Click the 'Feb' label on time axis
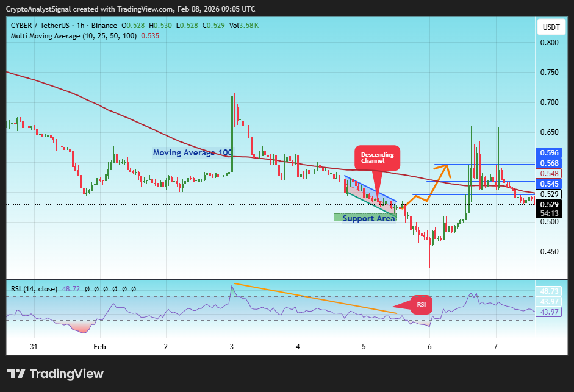The height and width of the screenshot is (392, 574). [99, 347]
